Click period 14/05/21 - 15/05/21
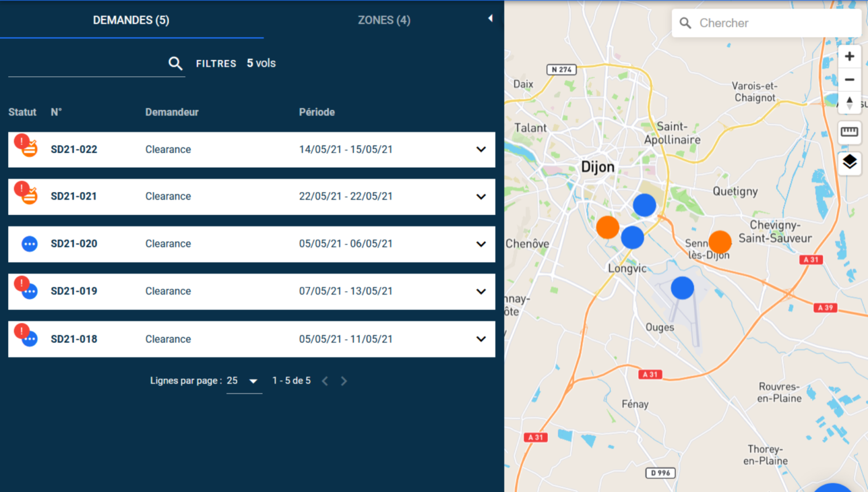This screenshot has height=492, width=868. pyautogui.click(x=345, y=149)
